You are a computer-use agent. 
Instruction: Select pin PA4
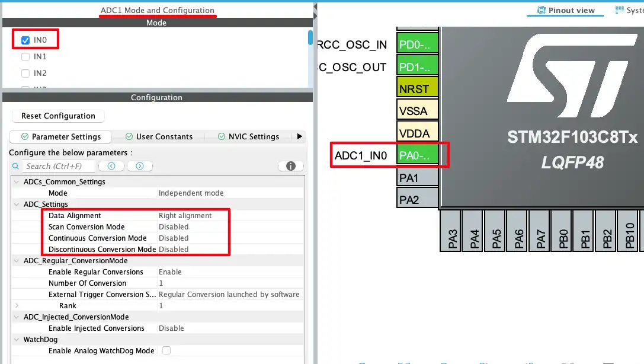point(473,231)
